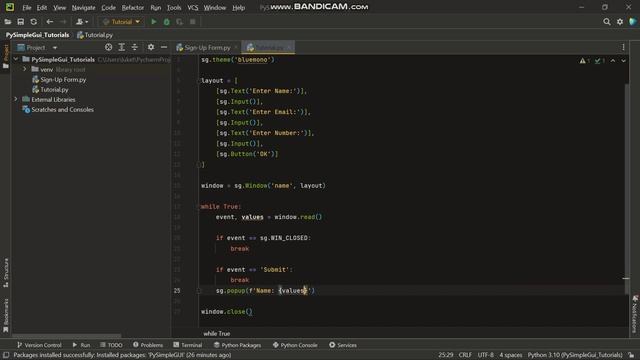640x360 pixels.
Task: Open the Python Console tool window
Action: click(295, 345)
